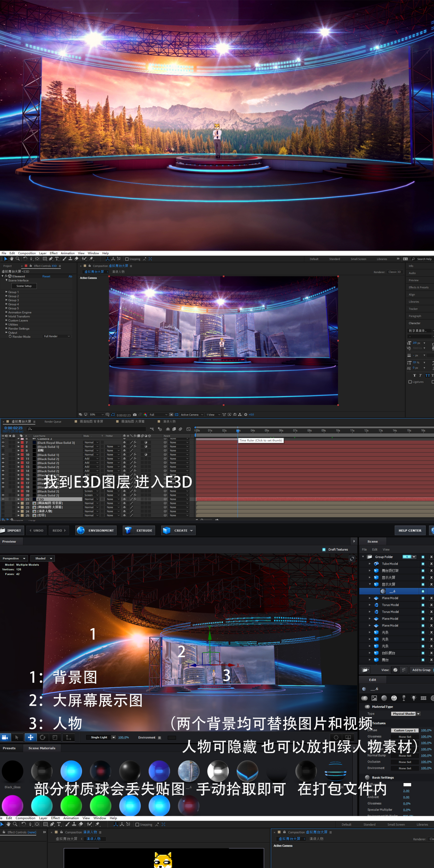Viewport: 434px width, 868px height.
Task: Open the Render Mode Full Render dropdown
Action: point(57,336)
